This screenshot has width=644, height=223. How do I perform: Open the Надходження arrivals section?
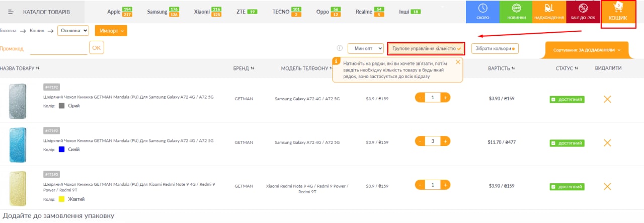coord(548,12)
